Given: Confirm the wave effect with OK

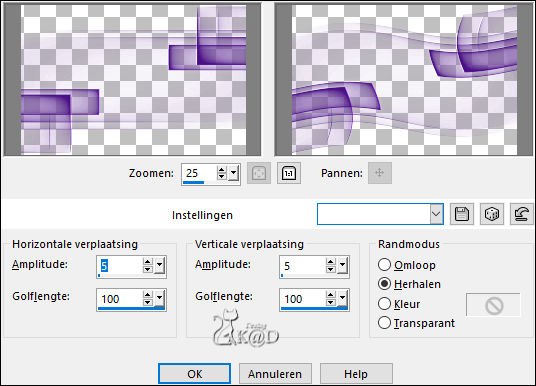Looking at the screenshot, I should click(195, 374).
